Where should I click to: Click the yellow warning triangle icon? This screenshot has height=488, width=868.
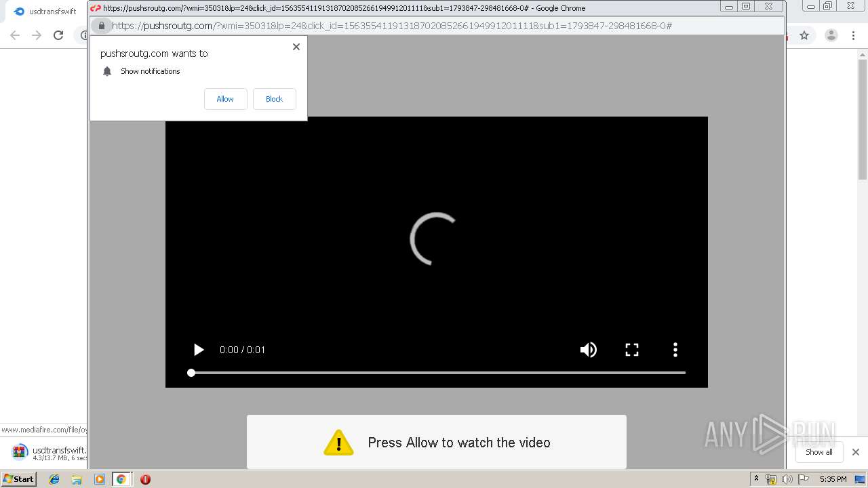pos(338,443)
